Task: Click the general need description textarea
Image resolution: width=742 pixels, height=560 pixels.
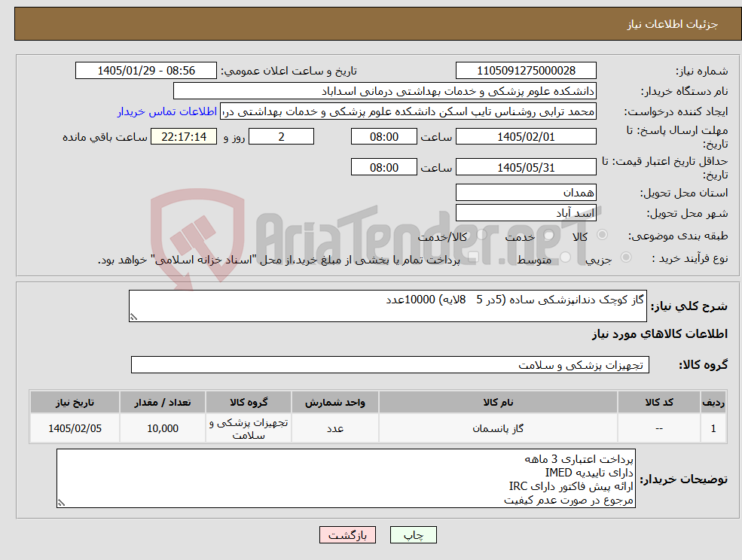Action: tap(387, 306)
